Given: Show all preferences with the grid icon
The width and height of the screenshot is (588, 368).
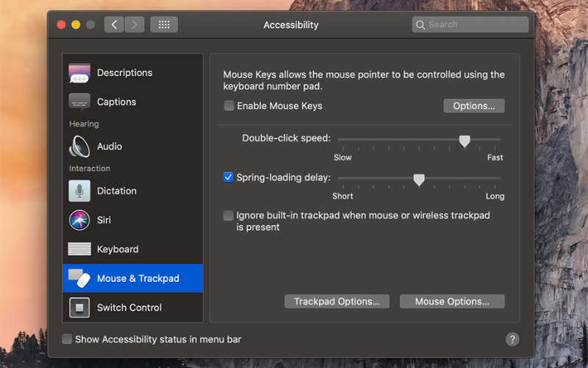Looking at the screenshot, I should click(x=164, y=25).
